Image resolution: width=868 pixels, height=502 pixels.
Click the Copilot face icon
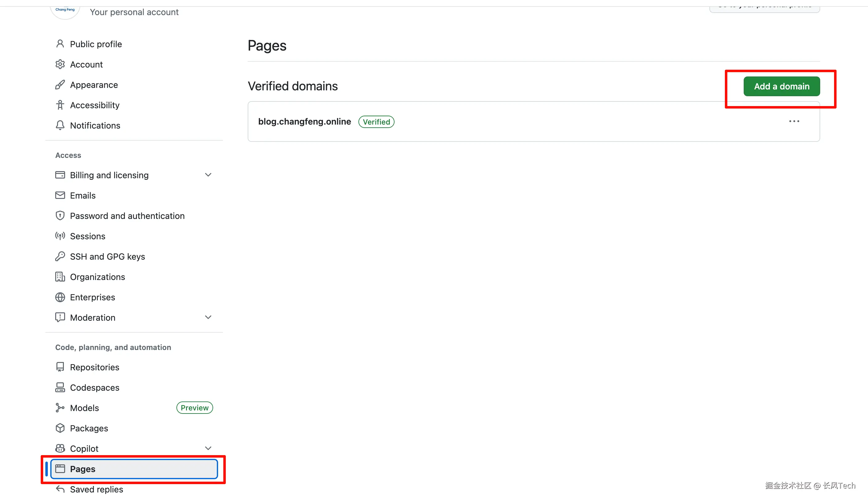pos(60,448)
